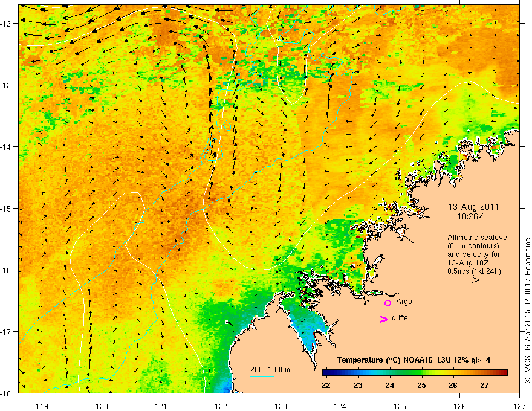Click the 0.5m/s velocity scale arrow

[467, 280]
